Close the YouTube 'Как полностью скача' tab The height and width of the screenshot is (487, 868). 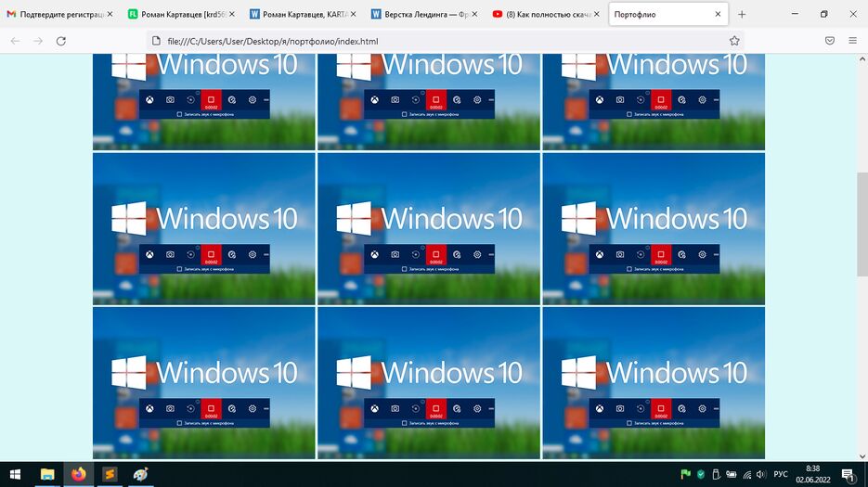click(x=596, y=15)
